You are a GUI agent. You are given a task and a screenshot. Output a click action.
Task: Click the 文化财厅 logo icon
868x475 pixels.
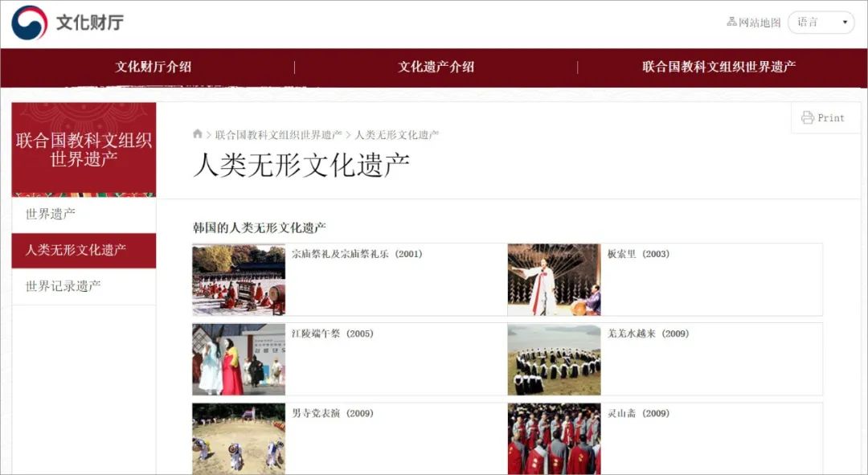pos(27,21)
